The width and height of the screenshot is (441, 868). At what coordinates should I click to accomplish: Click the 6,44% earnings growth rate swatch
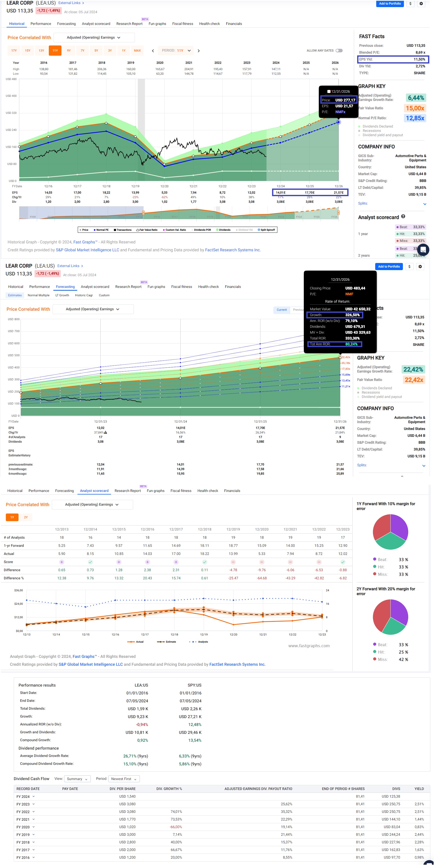point(416,98)
